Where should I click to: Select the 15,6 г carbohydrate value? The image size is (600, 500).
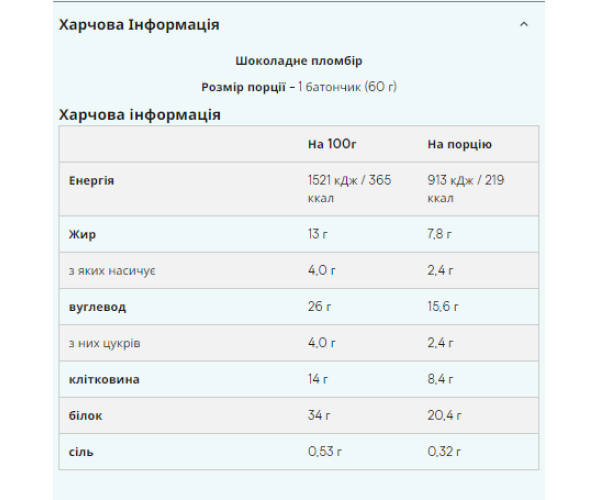click(x=444, y=306)
